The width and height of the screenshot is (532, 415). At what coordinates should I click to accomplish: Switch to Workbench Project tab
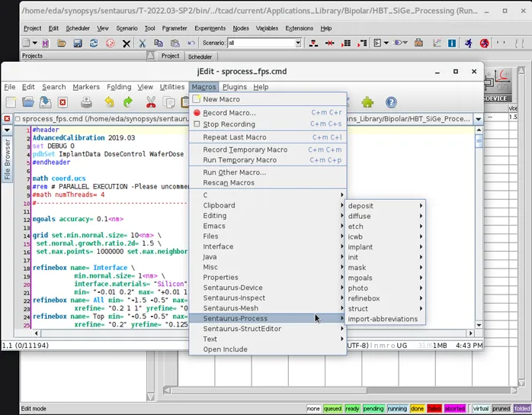(x=170, y=56)
